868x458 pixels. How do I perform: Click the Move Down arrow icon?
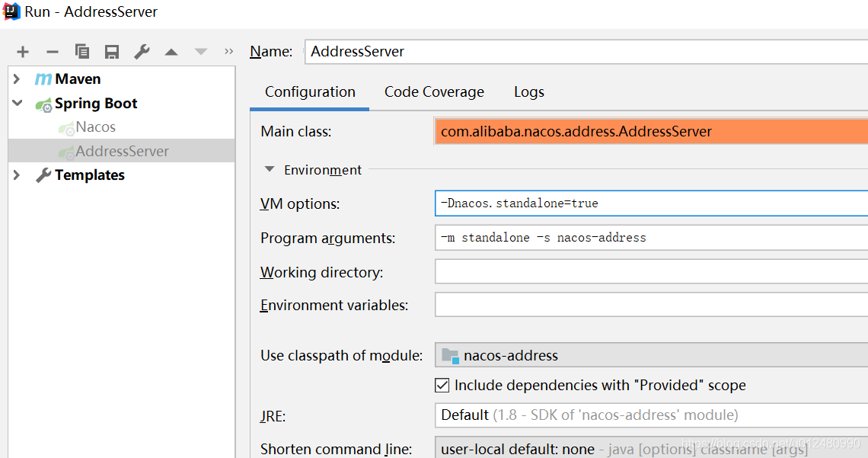click(x=201, y=52)
